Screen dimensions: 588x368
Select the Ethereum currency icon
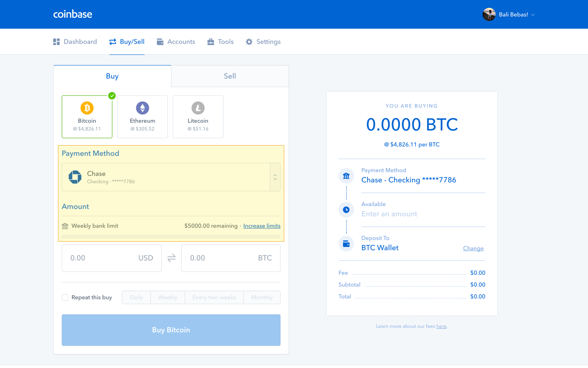[143, 108]
